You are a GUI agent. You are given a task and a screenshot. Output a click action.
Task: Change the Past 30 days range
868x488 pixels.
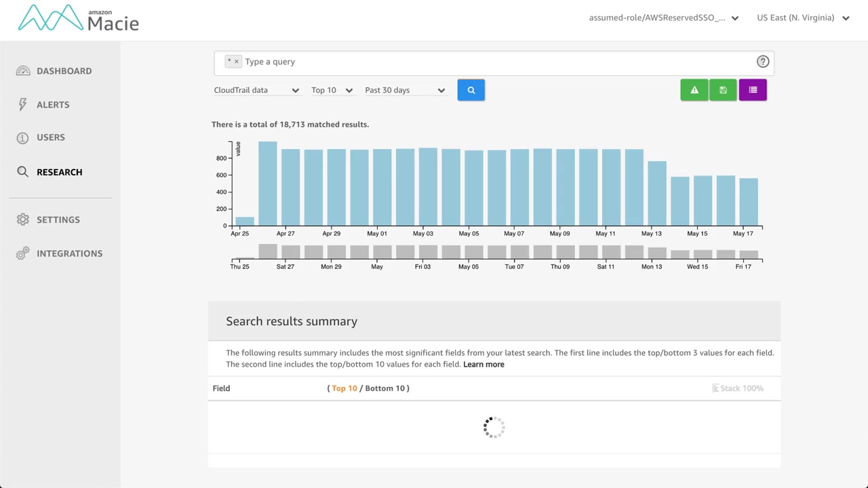coord(404,90)
